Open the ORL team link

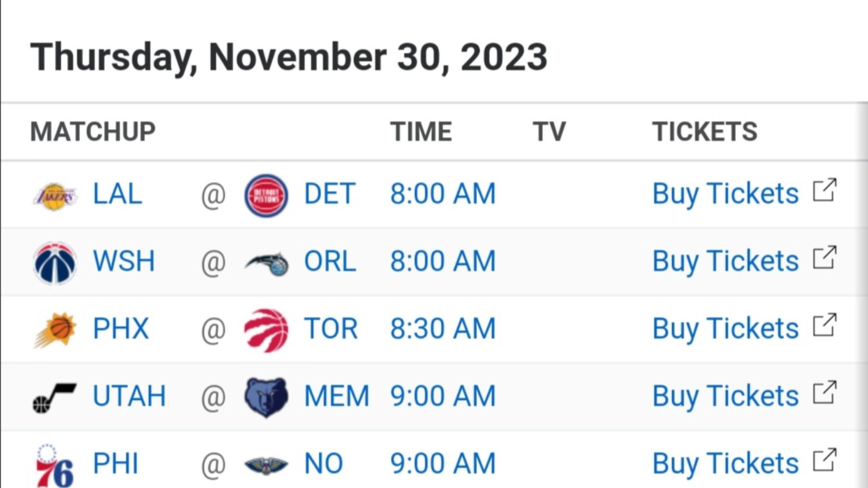tap(330, 261)
